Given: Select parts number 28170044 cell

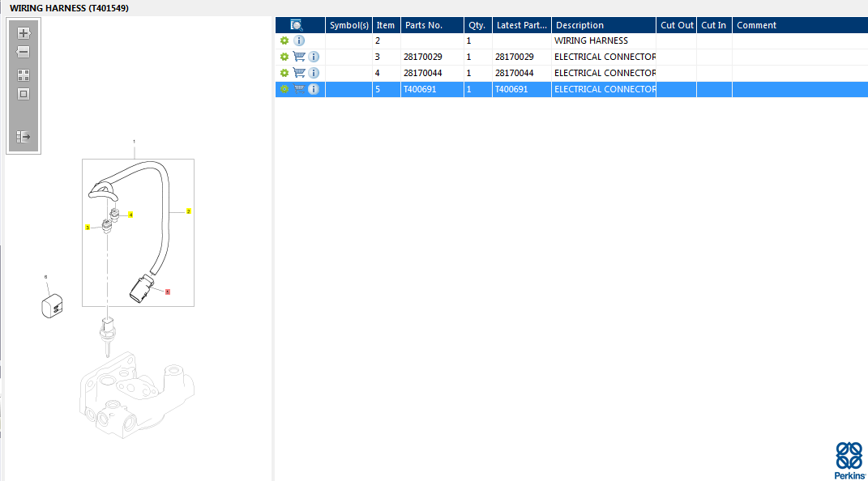Looking at the screenshot, I should tap(432, 72).
